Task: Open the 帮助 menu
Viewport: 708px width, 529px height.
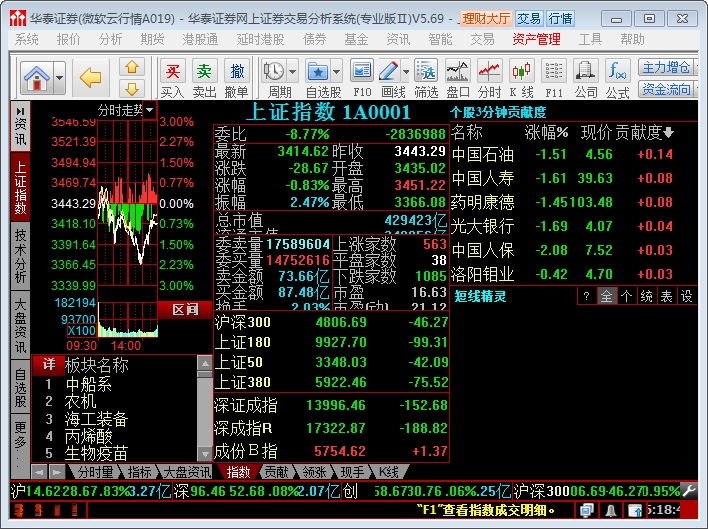Action: pyautogui.click(x=632, y=39)
